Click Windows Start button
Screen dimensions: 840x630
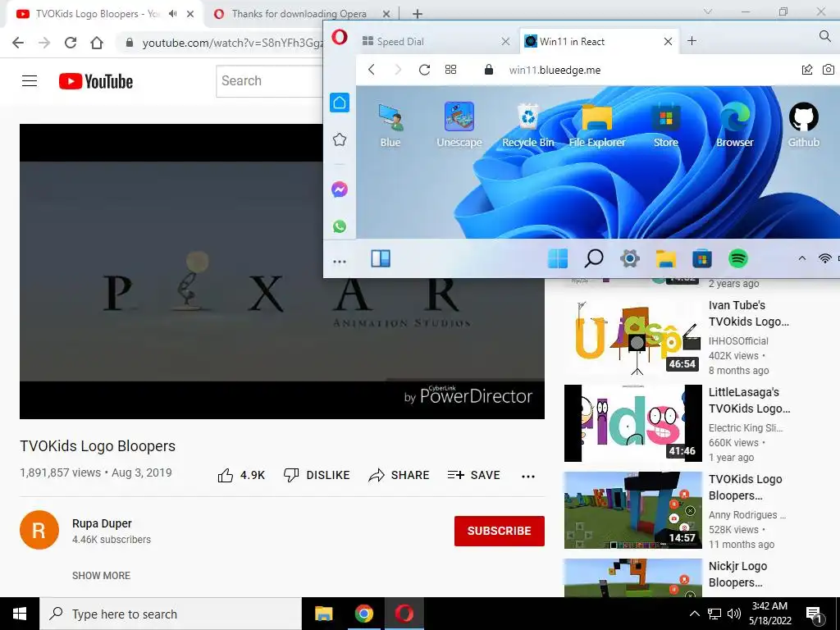pos(20,614)
